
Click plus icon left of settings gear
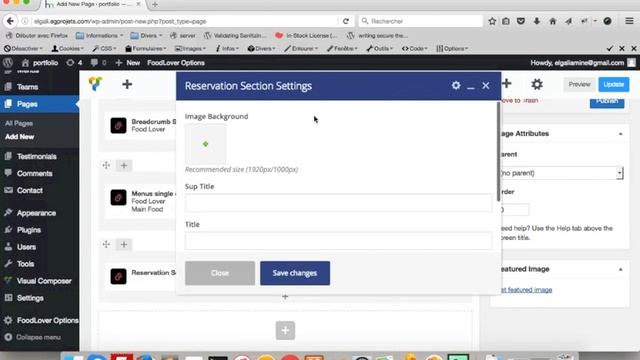tap(507, 84)
